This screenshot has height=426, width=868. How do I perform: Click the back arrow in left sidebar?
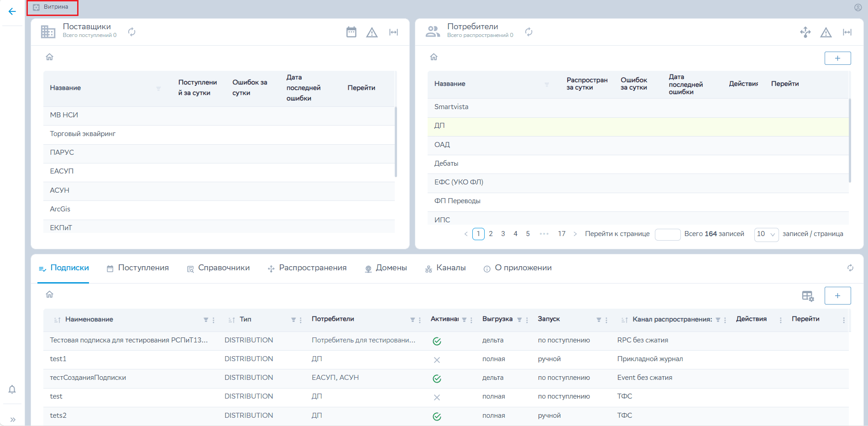coord(12,11)
